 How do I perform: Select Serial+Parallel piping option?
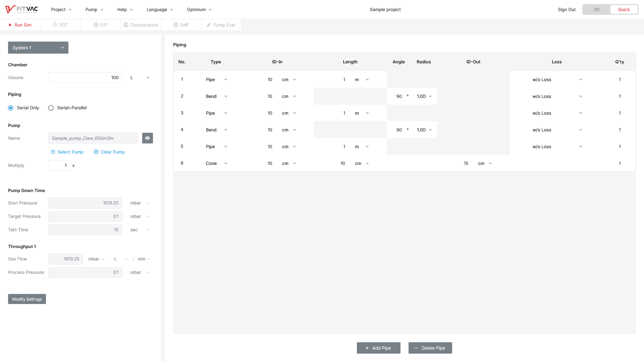point(51,108)
